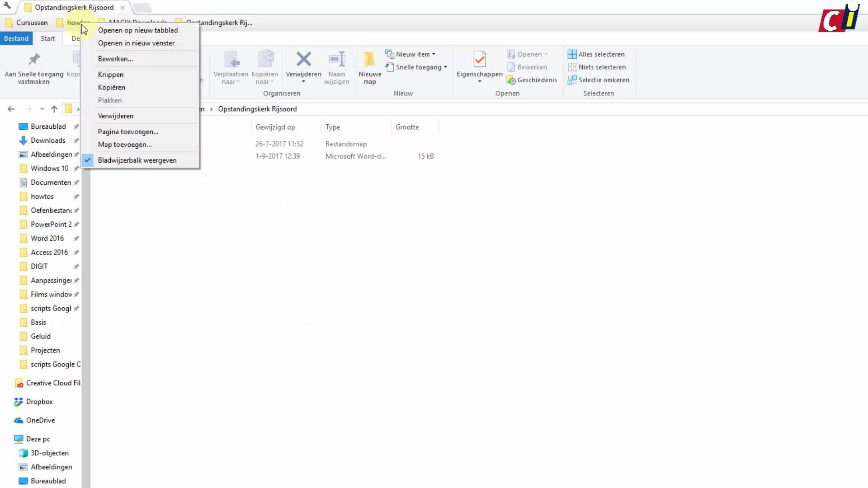Image resolution: width=868 pixels, height=488 pixels.
Task: Click the wrench settings icon top-left
Action: pos(7,6)
